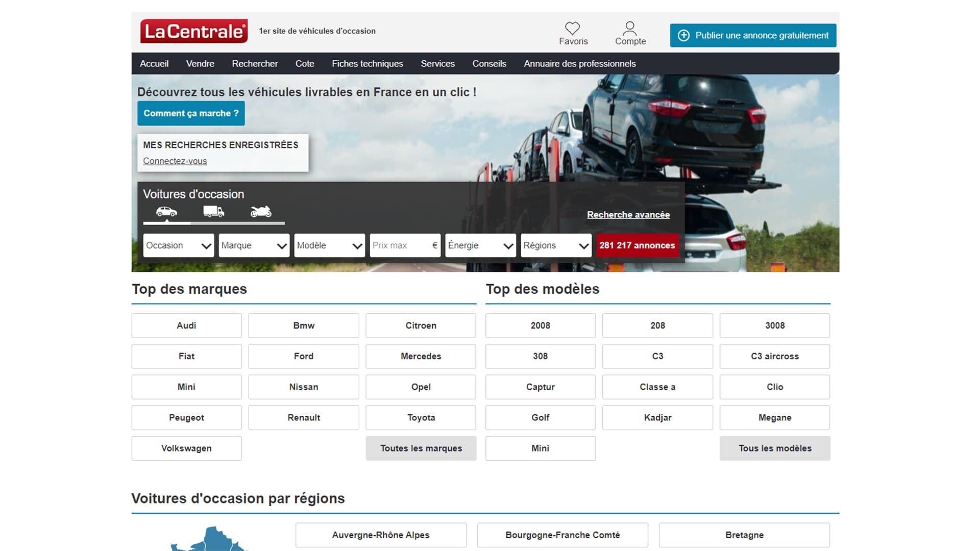This screenshot has height=551, width=980.
Task: Select the utility truck vehicle icon
Action: pos(213,212)
